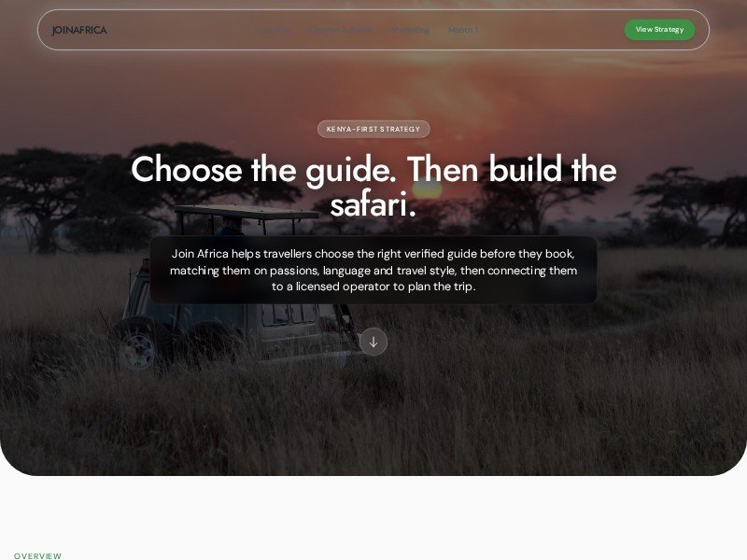This screenshot has width=747, height=560.
Task: Click the OVERVIEW section label
Action: (37, 555)
